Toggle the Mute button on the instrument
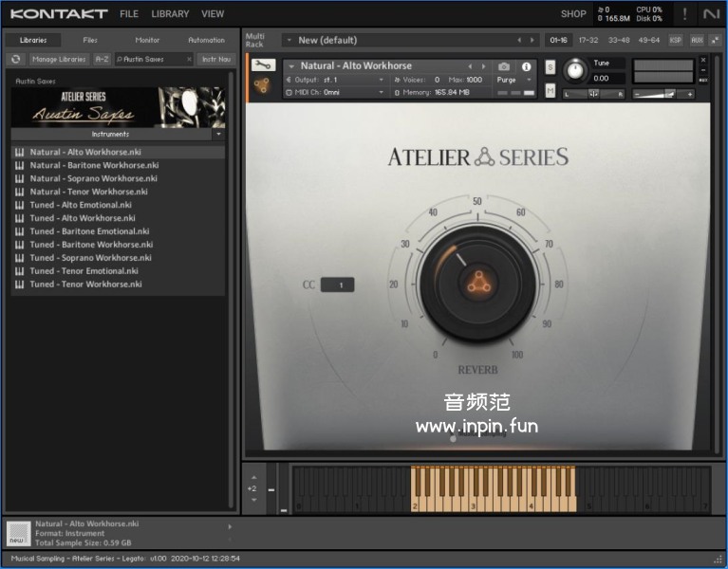 [551, 90]
